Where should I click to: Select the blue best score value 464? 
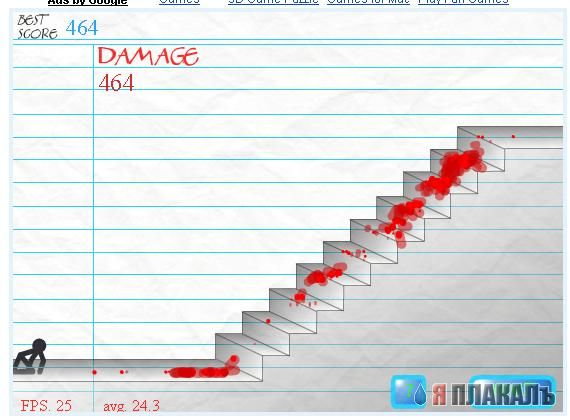pyautogui.click(x=82, y=28)
